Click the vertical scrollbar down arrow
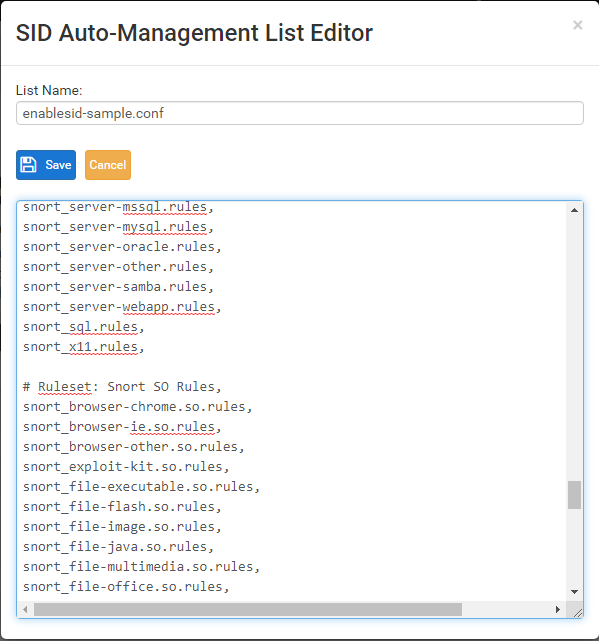This screenshot has width=599, height=641. tap(574, 592)
